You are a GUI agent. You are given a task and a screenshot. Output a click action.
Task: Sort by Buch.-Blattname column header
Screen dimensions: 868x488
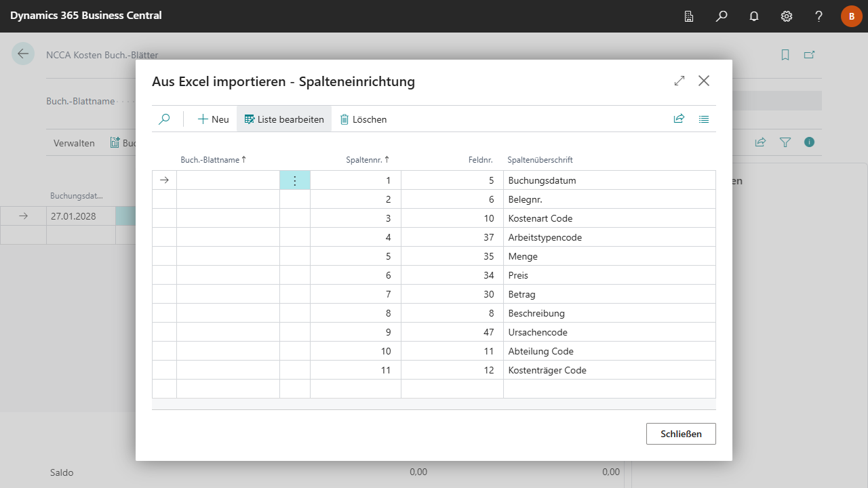point(213,160)
